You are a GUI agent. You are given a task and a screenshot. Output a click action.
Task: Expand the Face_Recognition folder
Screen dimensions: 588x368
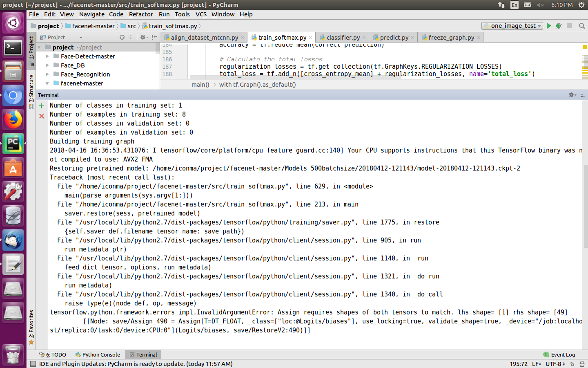pyautogui.click(x=47, y=74)
